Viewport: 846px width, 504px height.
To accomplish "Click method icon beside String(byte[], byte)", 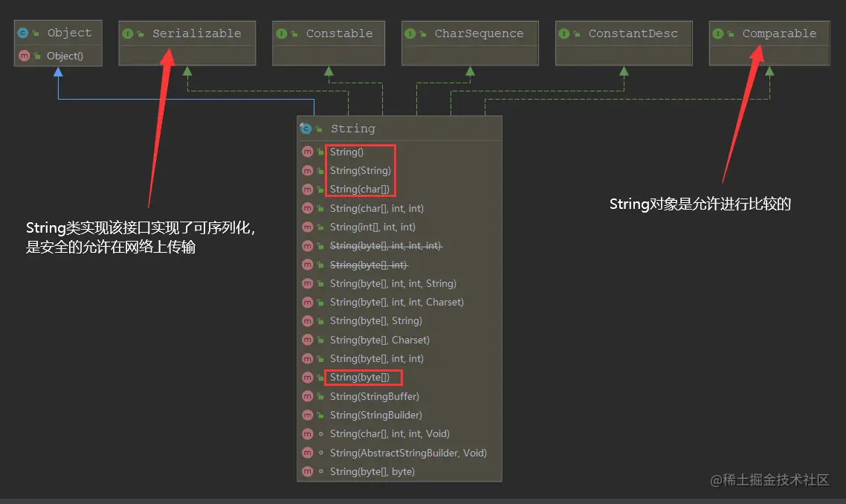I will [x=308, y=471].
